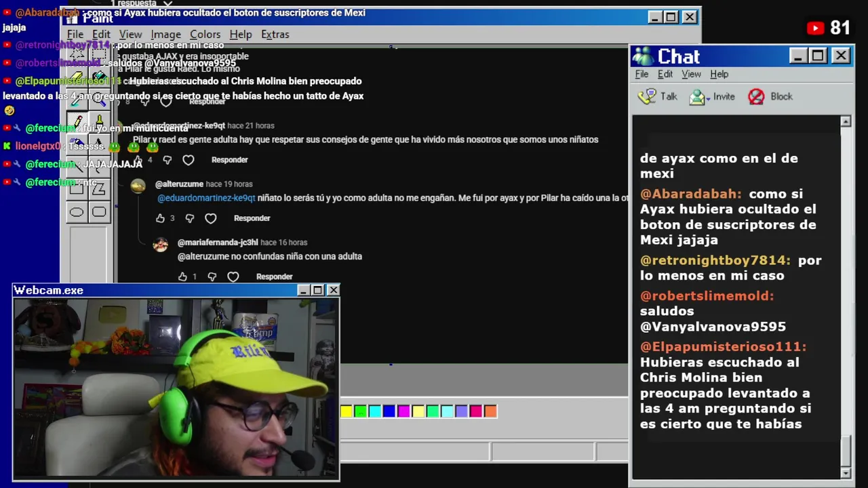Viewport: 868px width, 488px height.
Task: Click the Invite icon in Chat toolbar
Action: point(697,97)
